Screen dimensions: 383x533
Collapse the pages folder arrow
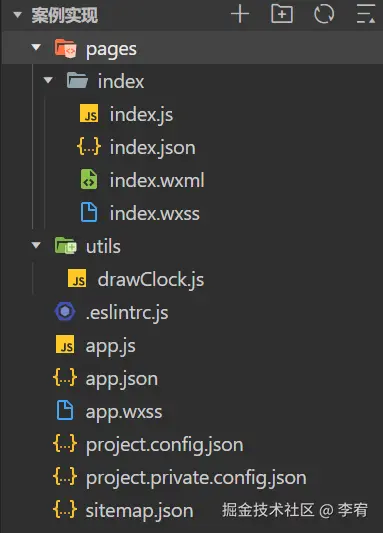pos(36,47)
